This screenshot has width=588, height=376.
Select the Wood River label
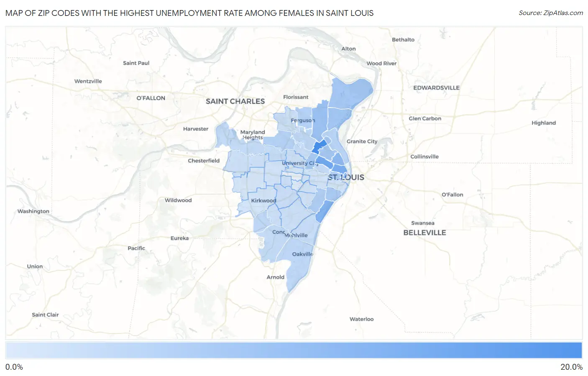click(381, 64)
